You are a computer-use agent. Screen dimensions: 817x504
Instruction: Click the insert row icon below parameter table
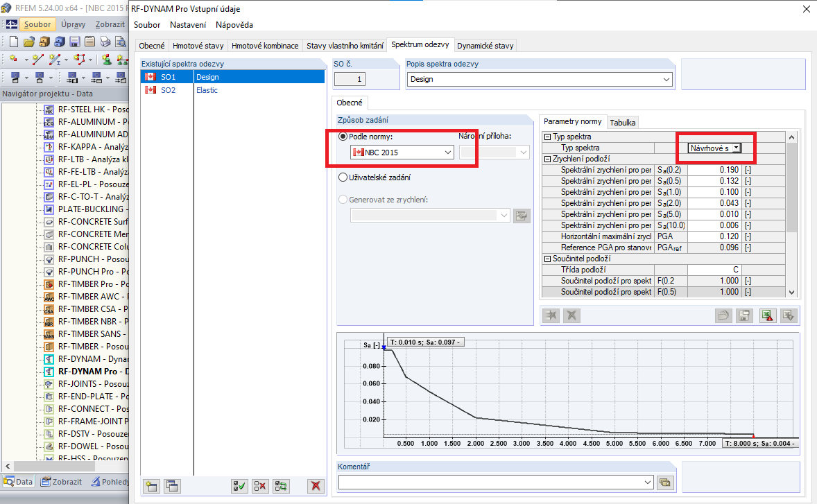551,315
